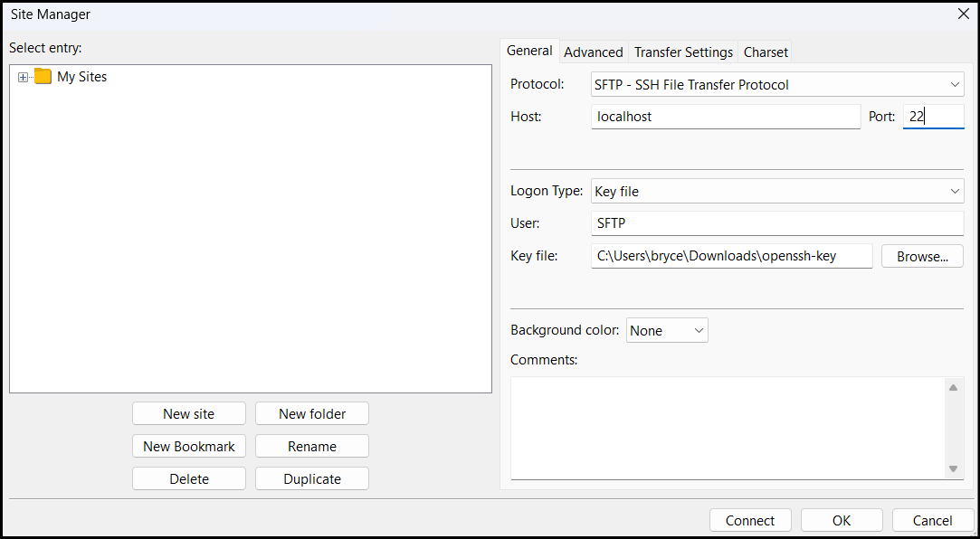Select the General tab
Viewport: 980px width, 539px height.
pos(529,51)
